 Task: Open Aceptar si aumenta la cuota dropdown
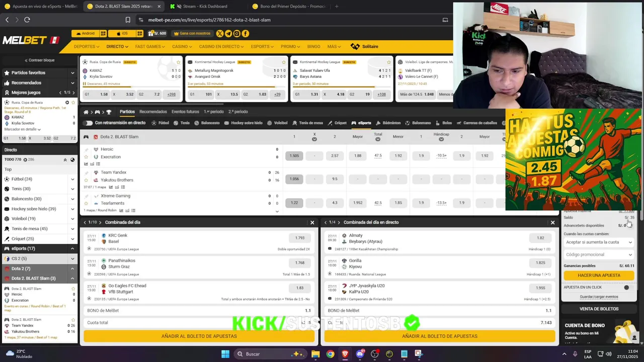pyautogui.click(x=599, y=242)
